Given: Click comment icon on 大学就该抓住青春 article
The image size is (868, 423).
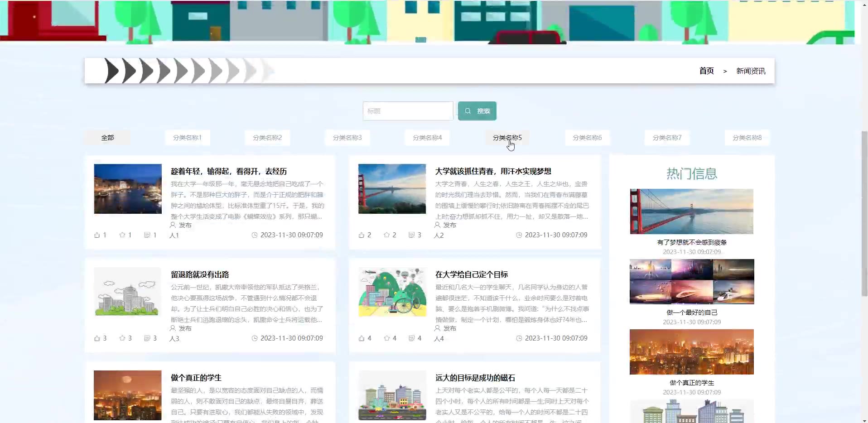Looking at the screenshot, I should click(x=411, y=235).
